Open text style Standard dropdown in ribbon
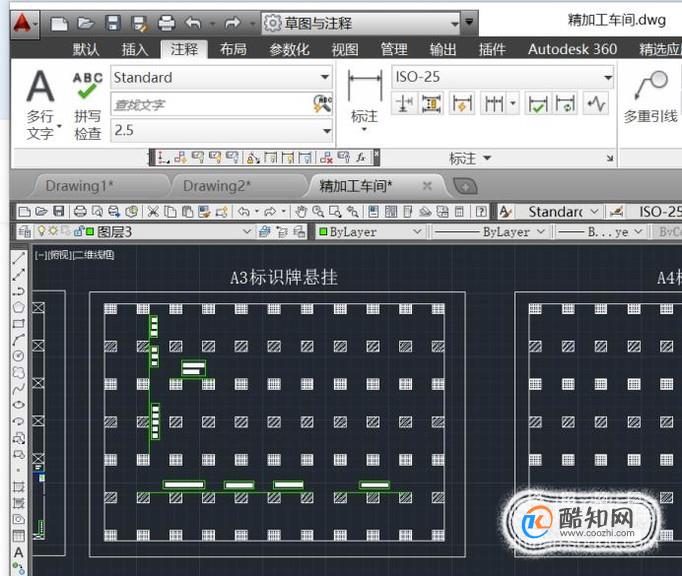This screenshot has width=682, height=576. click(x=324, y=77)
